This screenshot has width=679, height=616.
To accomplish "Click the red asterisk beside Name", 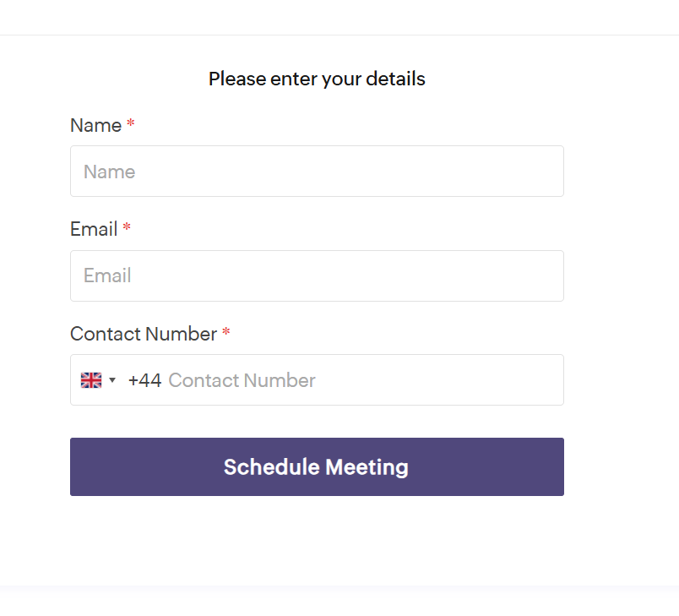I will coord(131,124).
